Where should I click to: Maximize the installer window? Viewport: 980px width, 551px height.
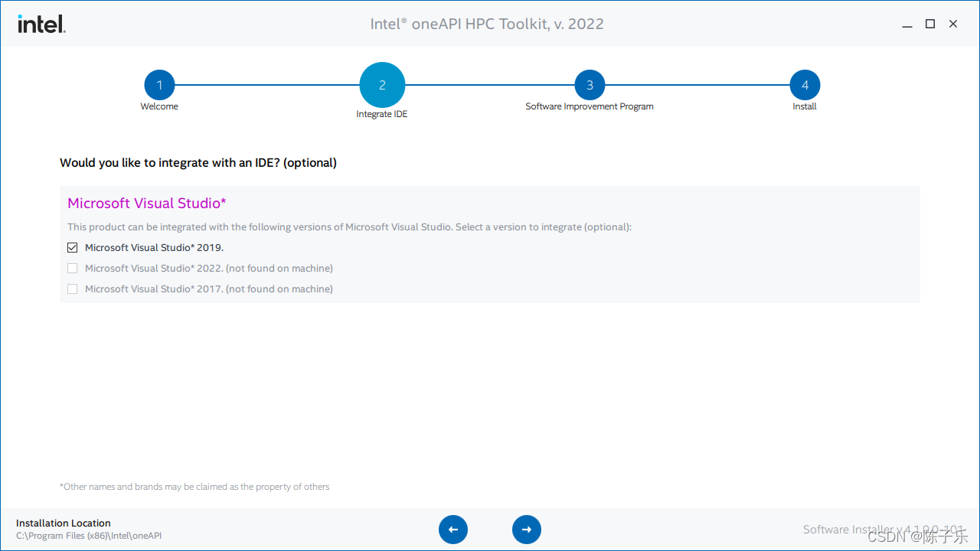[930, 24]
